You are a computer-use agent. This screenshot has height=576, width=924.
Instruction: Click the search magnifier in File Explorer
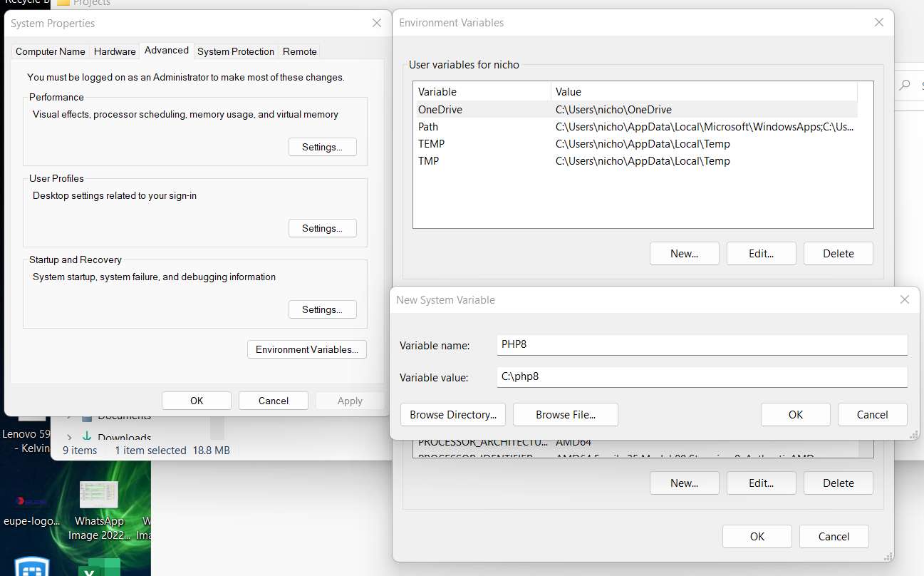tap(905, 85)
